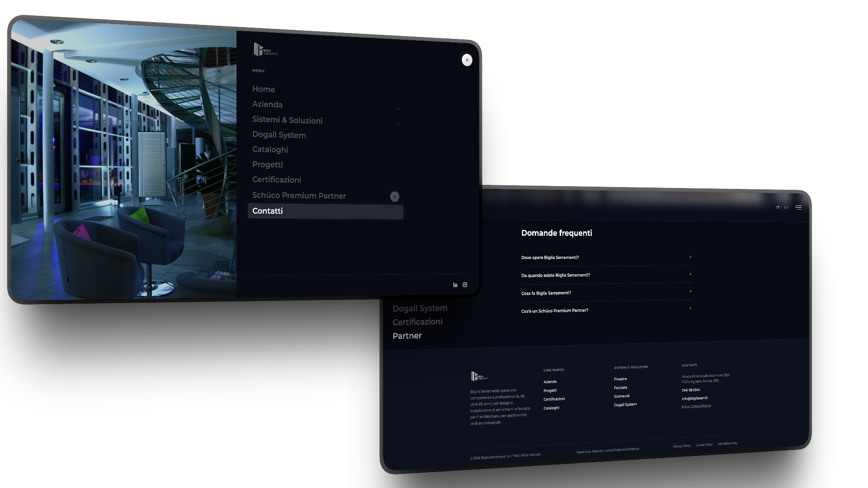Image resolution: width=868 pixels, height=488 pixels.
Task: Open the Whistleblowing footer link
Action: [727, 444]
